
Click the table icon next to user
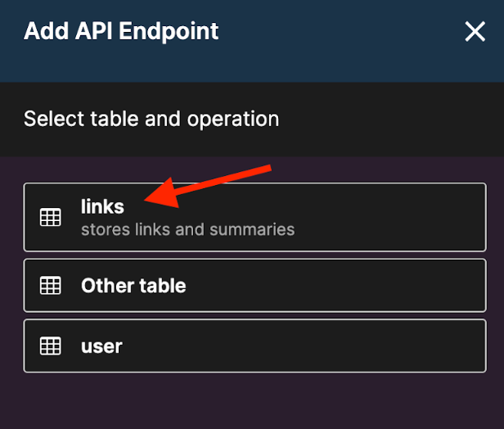(51, 346)
